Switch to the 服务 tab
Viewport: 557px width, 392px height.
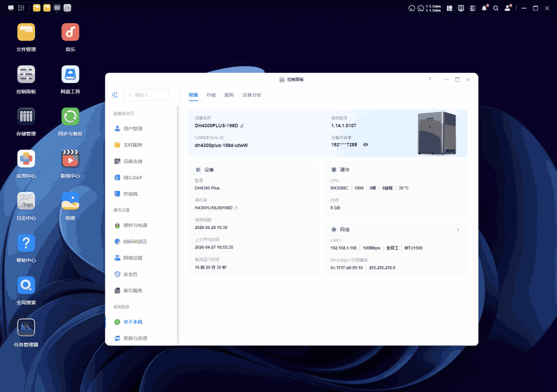(229, 95)
